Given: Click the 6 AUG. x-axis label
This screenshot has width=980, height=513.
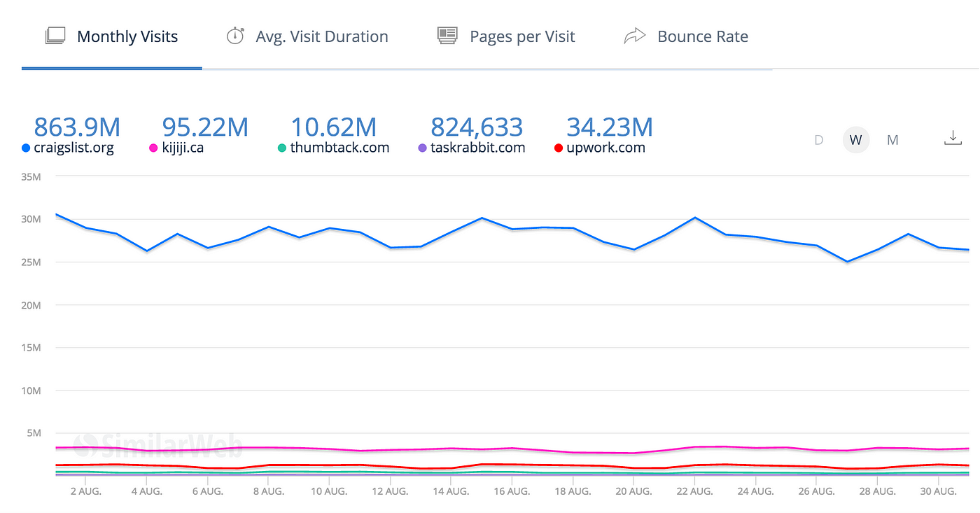Looking at the screenshot, I should (x=206, y=491).
